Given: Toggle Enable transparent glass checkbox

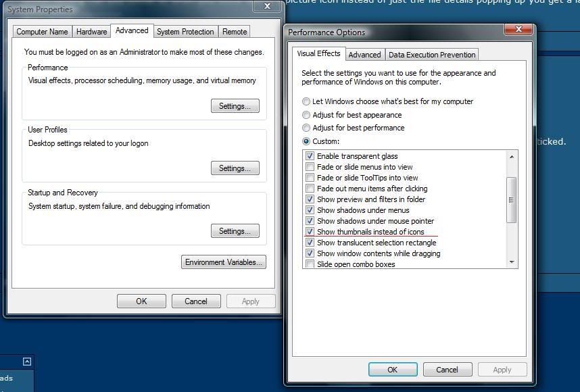Looking at the screenshot, I should (310, 156).
